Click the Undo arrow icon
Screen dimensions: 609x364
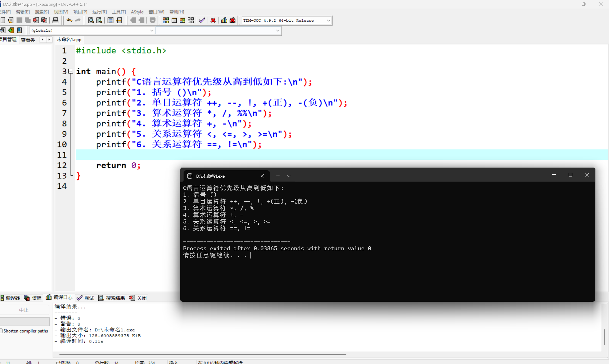pyautogui.click(x=69, y=20)
